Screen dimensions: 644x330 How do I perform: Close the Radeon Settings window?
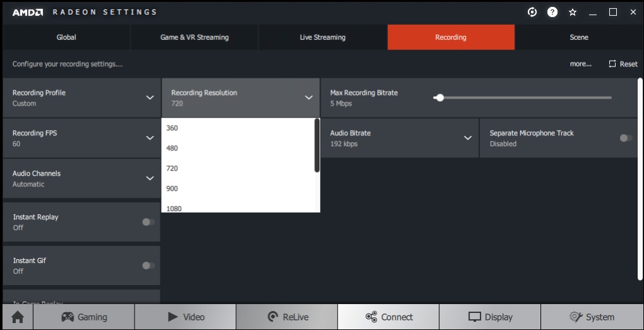(x=633, y=13)
